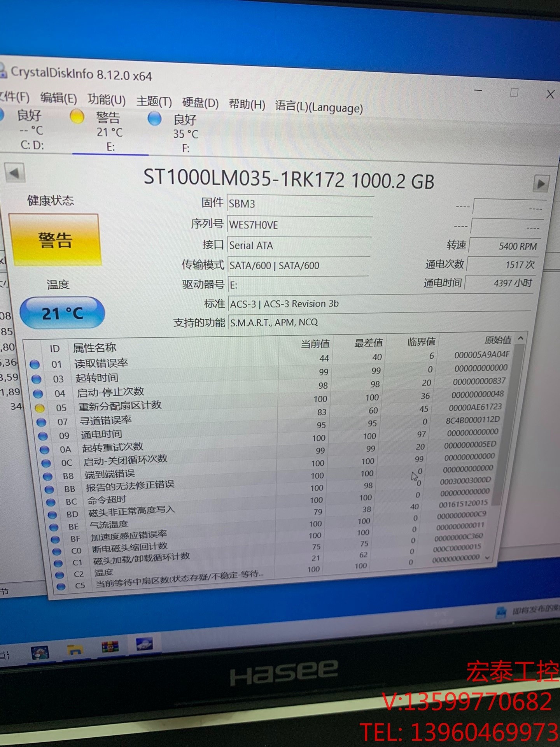Click the supported features field S.M.A.R.T., APM, NCQ
The height and width of the screenshot is (747, 560).
[x=379, y=322]
